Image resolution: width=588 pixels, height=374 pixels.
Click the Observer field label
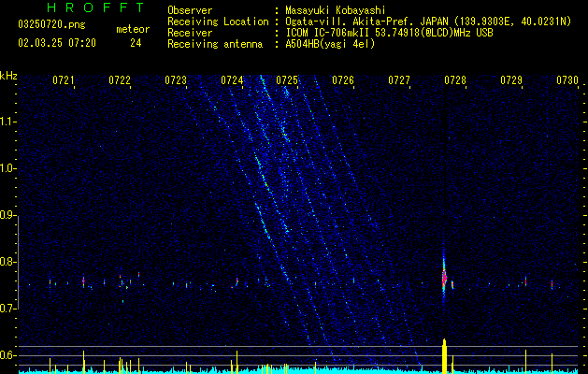pyautogui.click(x=190, y=10)
